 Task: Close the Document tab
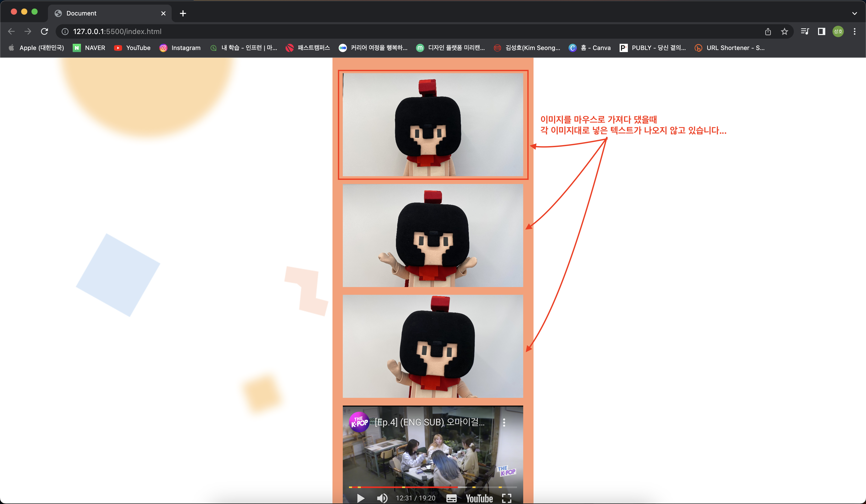point(163,13)
